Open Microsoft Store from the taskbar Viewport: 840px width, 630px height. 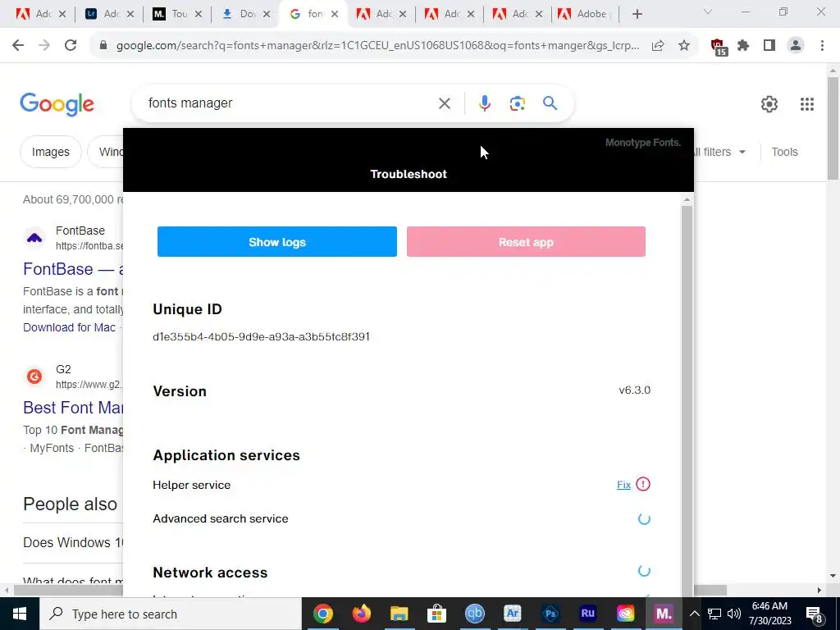(436, 614)
